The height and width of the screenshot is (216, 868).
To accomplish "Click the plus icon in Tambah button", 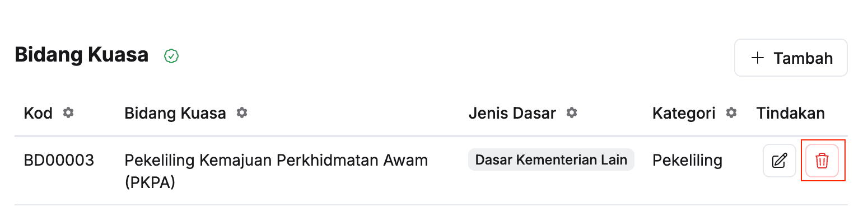I will coord(758,58).
